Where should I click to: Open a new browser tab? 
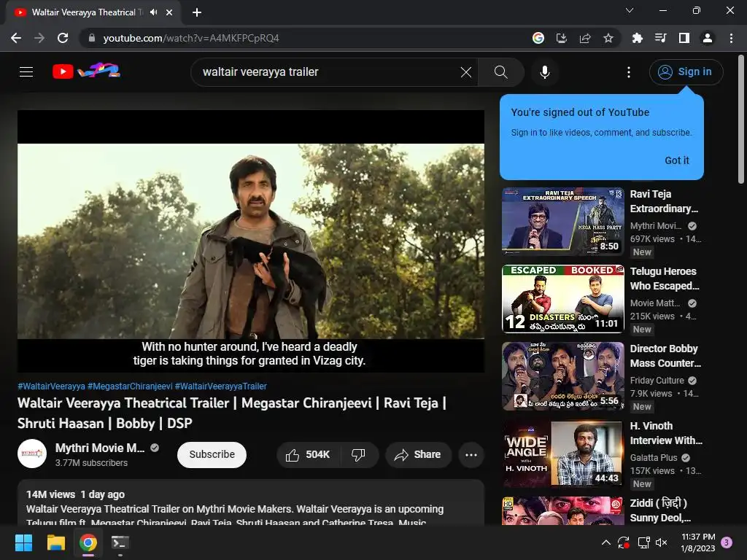tap(197, 12)
